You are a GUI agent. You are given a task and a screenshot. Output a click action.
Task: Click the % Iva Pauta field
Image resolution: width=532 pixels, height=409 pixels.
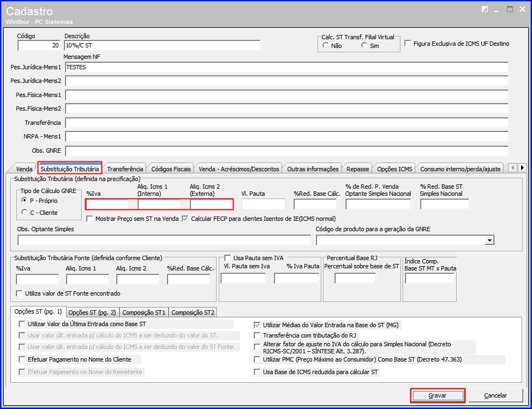(296, 278)
